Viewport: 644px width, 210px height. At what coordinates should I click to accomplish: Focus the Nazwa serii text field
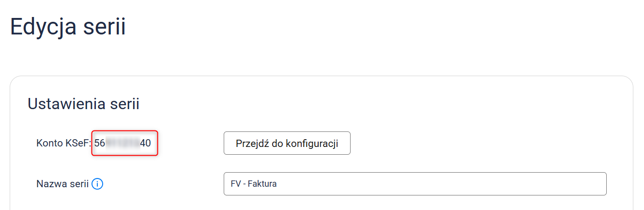414,184
